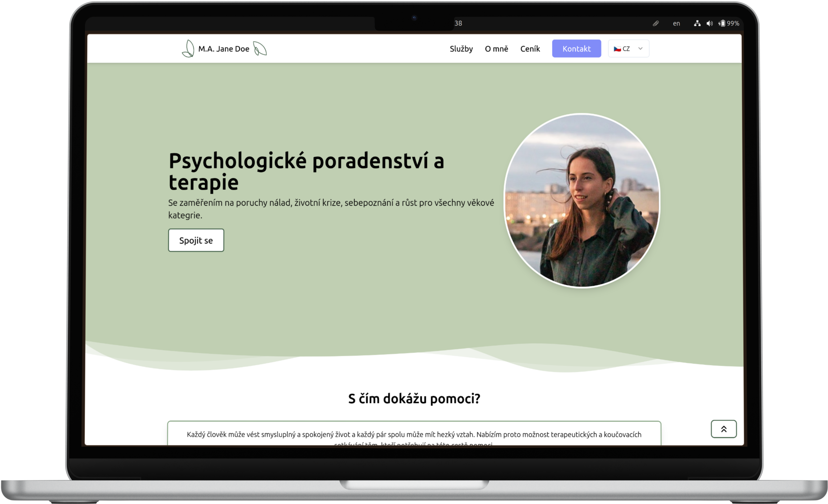
Task: Click the right leaf logo icon
Action: pos(260,49)
